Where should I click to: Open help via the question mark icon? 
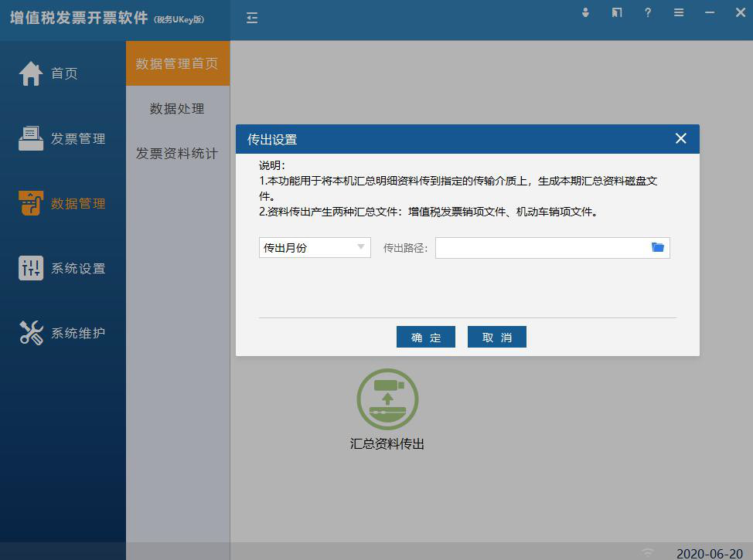tap(648, 12)
